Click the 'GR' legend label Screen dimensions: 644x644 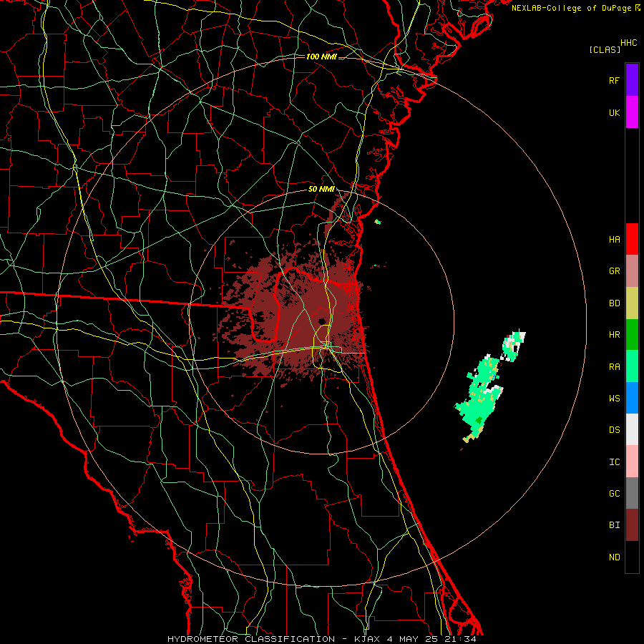pos(614,271)
